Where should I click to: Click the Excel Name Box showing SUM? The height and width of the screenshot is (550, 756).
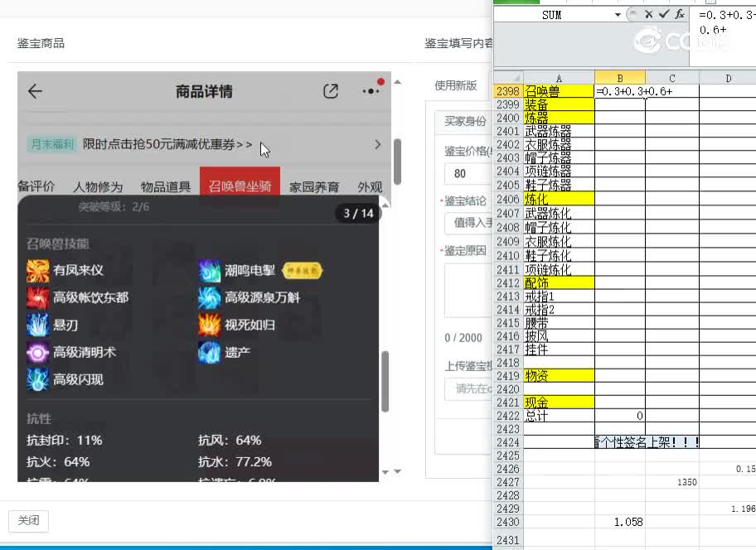(552, 15)
